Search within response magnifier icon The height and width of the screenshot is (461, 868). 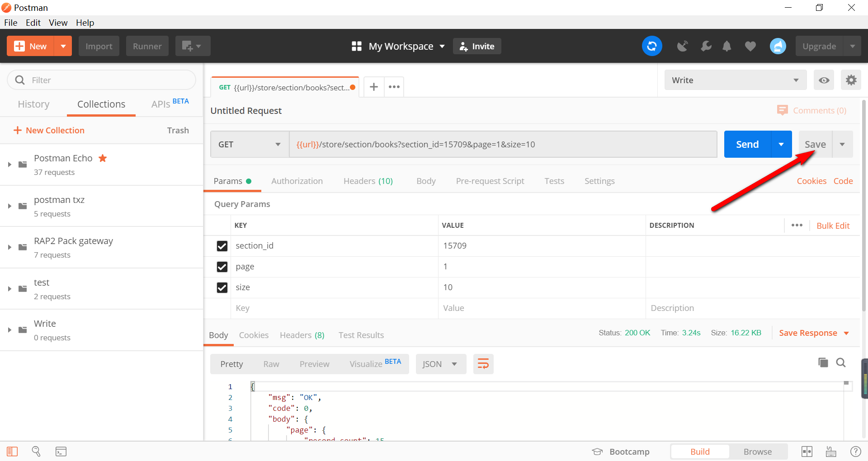(x=841, y=362)
